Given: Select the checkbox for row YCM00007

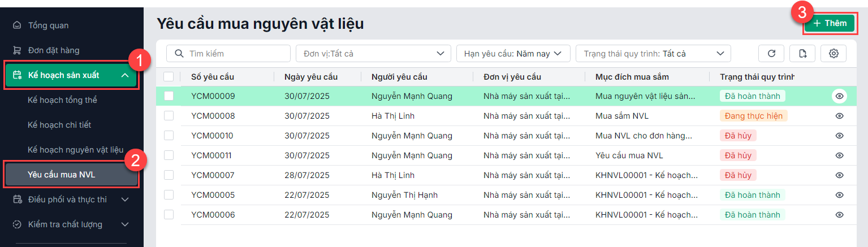Looking at the screenshot, I should [169, 175].
